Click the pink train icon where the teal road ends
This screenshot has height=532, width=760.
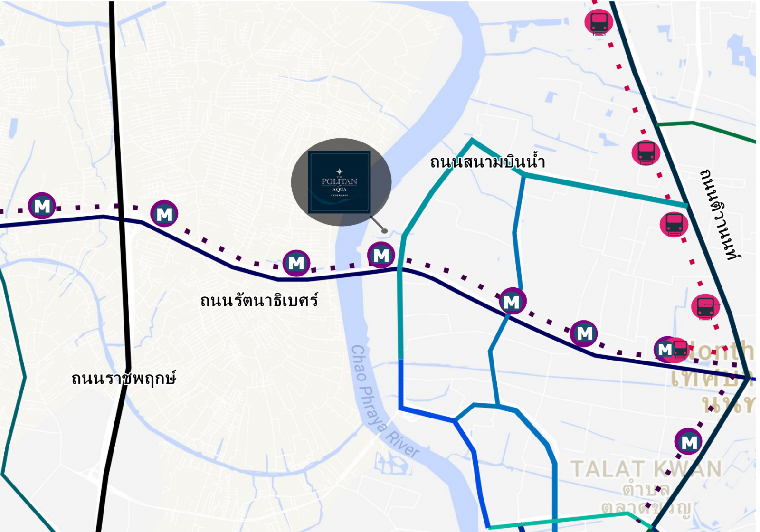point(674,224)
